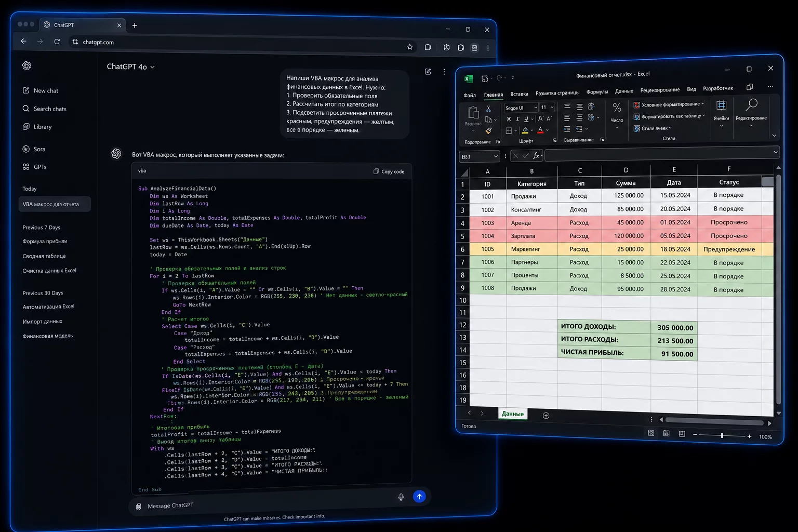This screenshot has width=798, height=532.
Task: Expand the formula bar with its chevron
Action: pyautogui.click(x=776, y=152)
